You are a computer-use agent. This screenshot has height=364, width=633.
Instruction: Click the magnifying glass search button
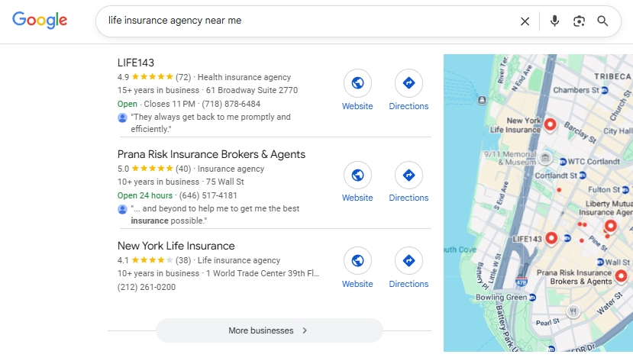[x=602, y=21]
